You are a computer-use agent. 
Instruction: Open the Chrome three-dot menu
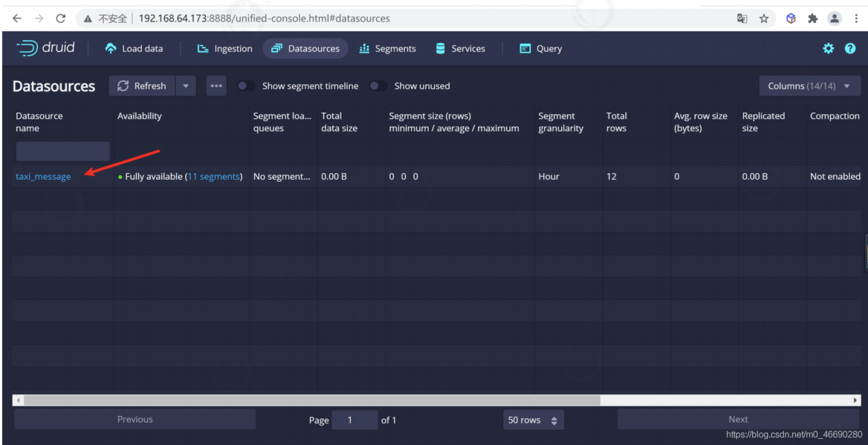coord(856,18)
